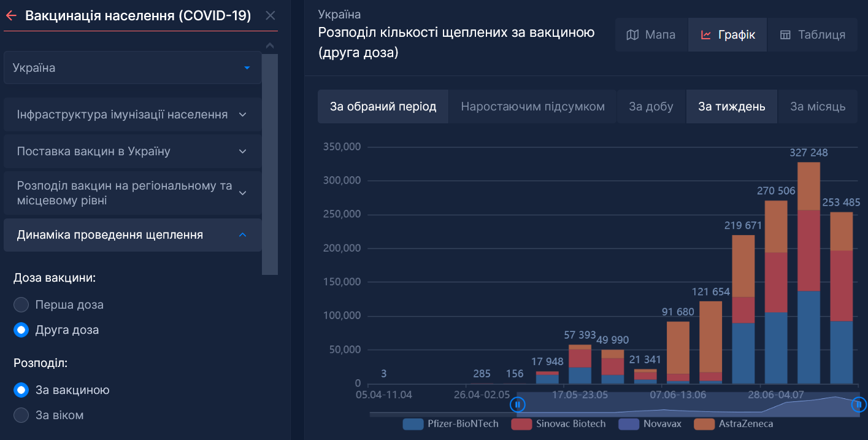Click the left range slider handle
This screenshot has height=440, width=868.
[517, 404]
